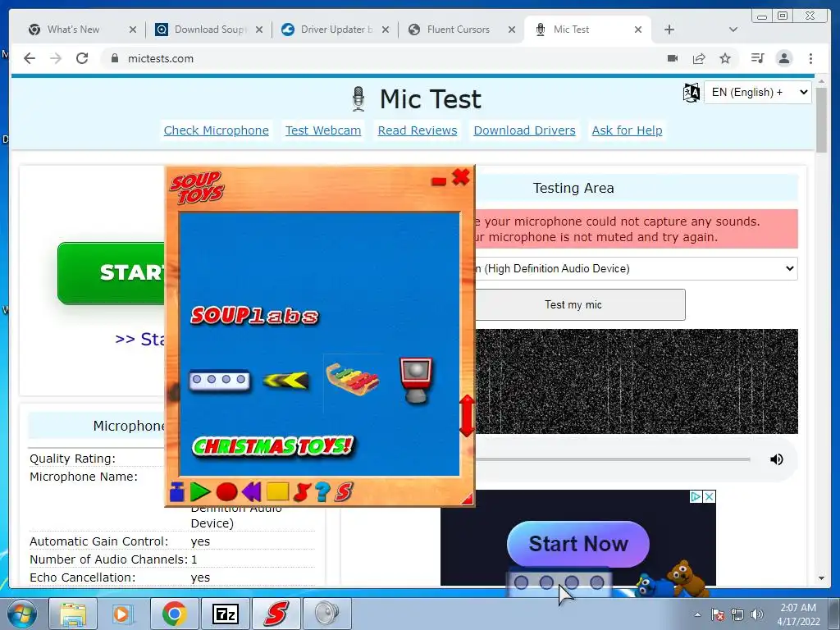
Task: Click the red resize corner of Soup Toys
Action: coord(468,499)
